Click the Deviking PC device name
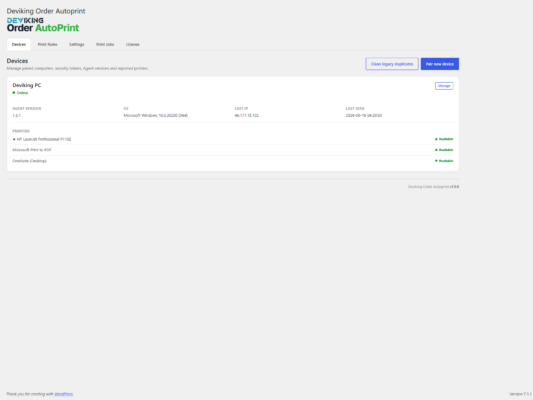The width and height of the screenshot is (533, 400). pos(27,85)
